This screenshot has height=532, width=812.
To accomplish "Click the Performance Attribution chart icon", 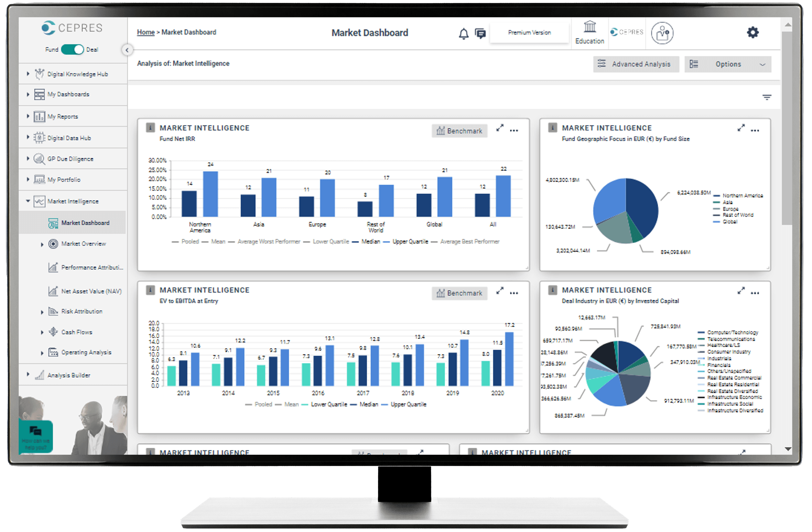I will 53,267.
